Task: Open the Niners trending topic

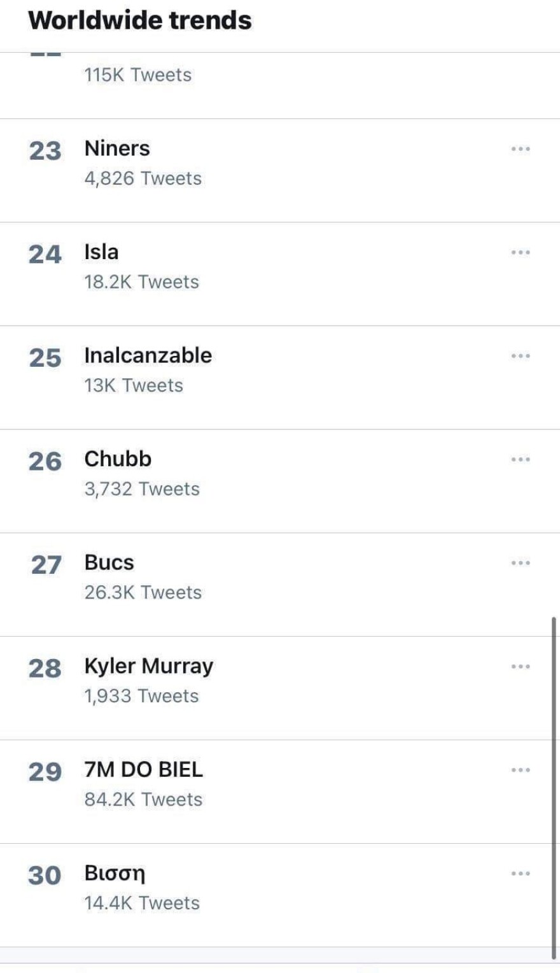Action: [117, 148]
